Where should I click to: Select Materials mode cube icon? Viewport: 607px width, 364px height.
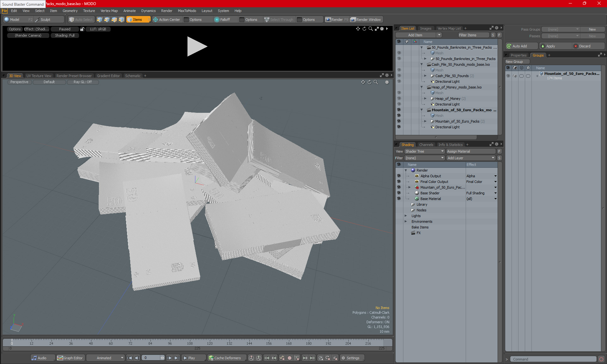121,20
